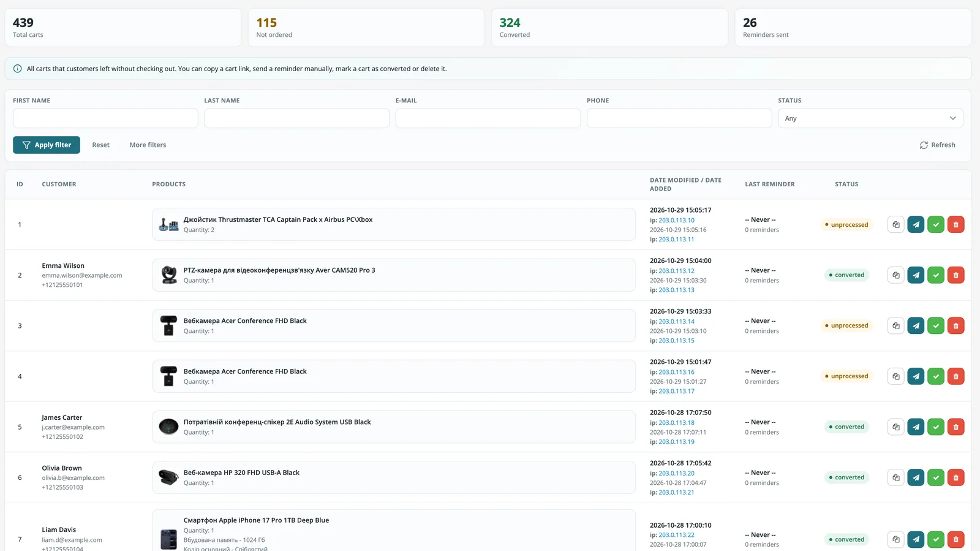Select iPhone 17 Pro 1TB Deep Blue product
Screen dimensions: 980x551
coord(256,520)
